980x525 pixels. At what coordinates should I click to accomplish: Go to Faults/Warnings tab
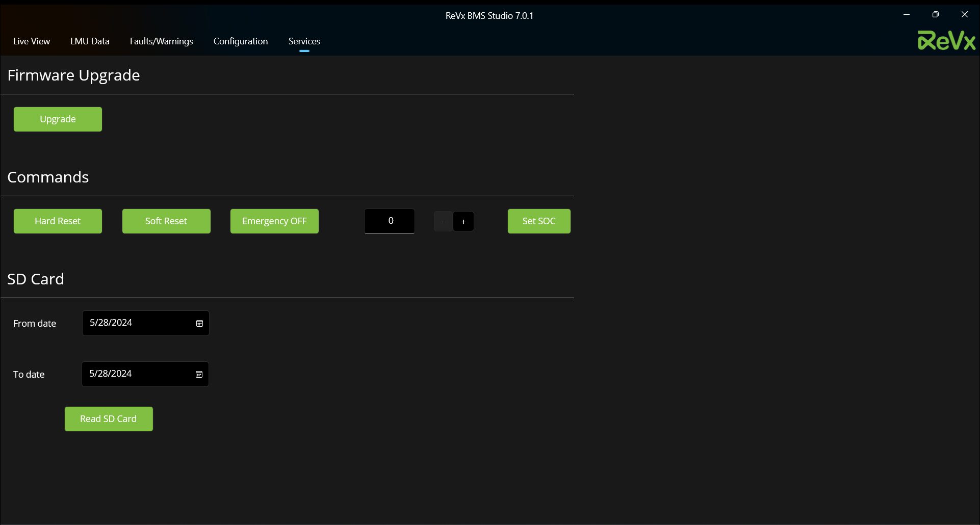(161, 41)
